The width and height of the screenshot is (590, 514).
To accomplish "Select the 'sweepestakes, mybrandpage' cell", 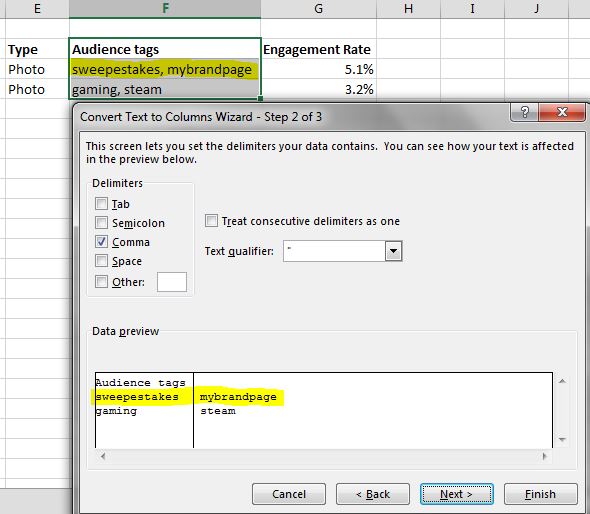I will 165,69.
